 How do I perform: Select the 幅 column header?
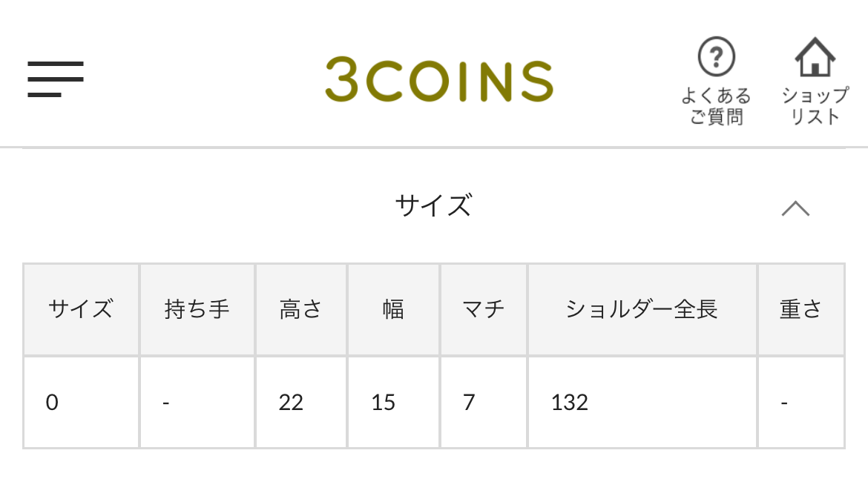point(393,309)
